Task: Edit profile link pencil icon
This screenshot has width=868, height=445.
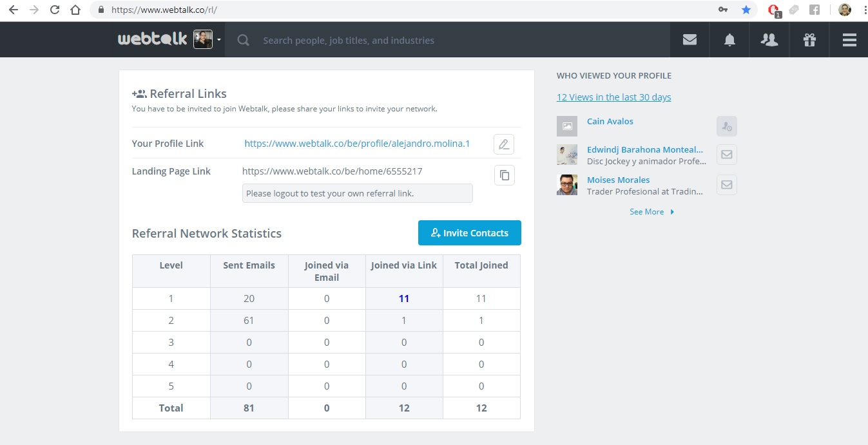Action: [504, 144]
